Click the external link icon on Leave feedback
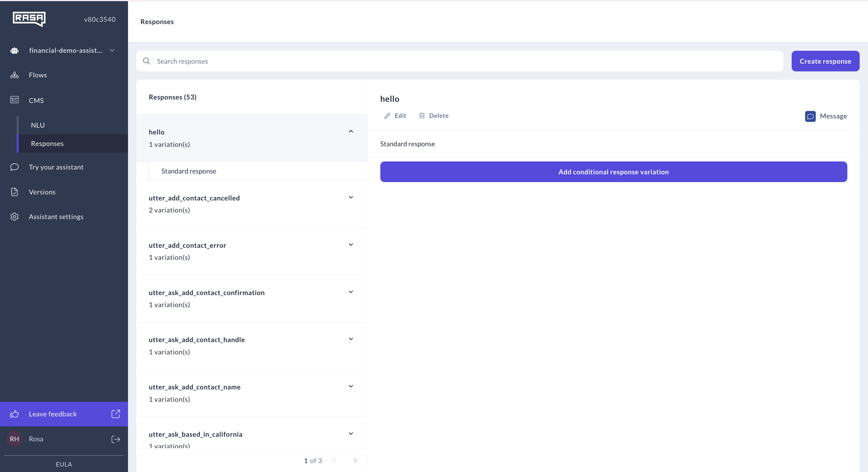Viewport: 868px width, 472px height. (x=116, y=414)
